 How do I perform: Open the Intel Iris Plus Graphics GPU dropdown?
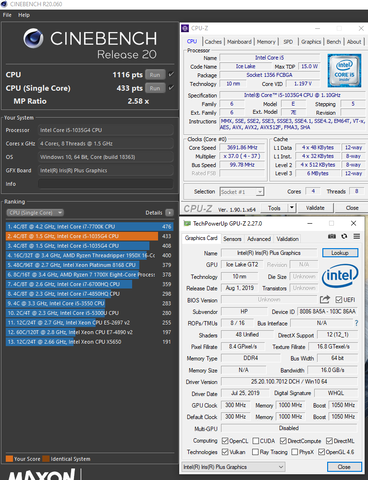[x=234, y=467]
